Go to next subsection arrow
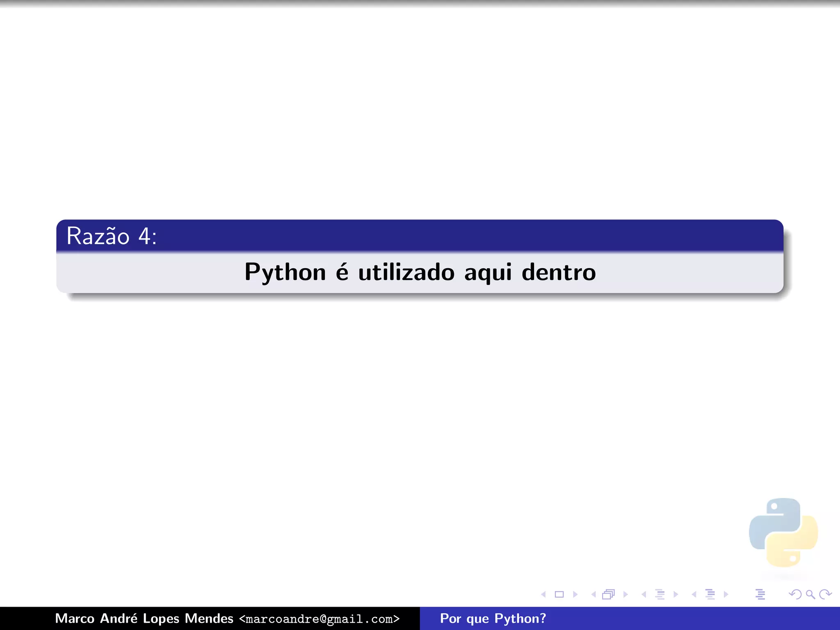Image resolution: width=840 pixels, height=630 pixels. pos(676,594)
